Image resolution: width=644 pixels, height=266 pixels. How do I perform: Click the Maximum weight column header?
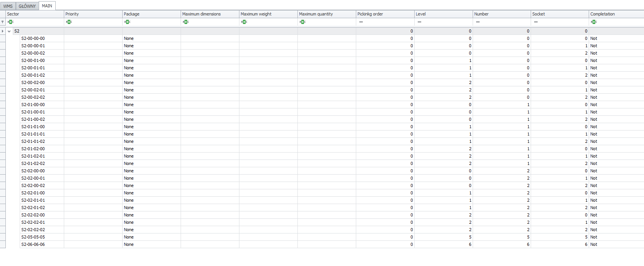(x=268, y=14)
